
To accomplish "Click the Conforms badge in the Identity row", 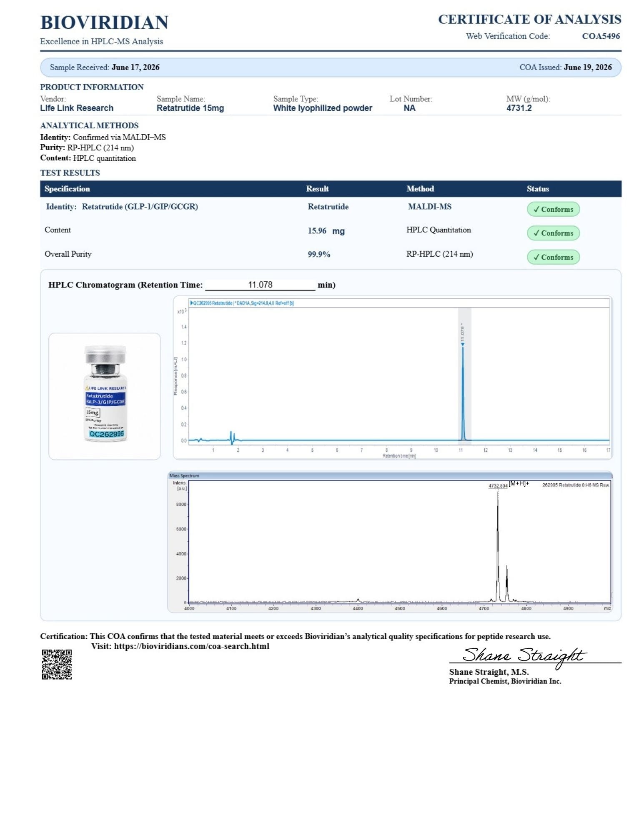I will click(553, 210).
